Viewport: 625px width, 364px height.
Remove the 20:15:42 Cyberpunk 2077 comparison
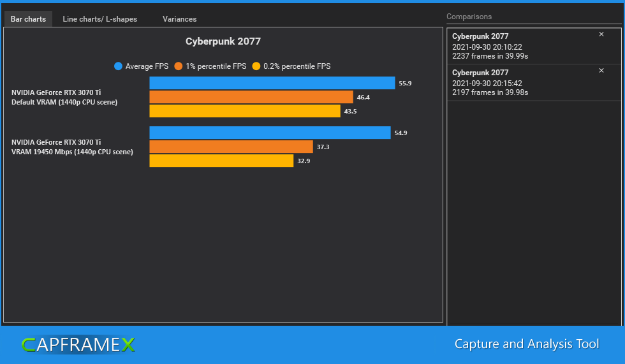click(x=601, y=71)
